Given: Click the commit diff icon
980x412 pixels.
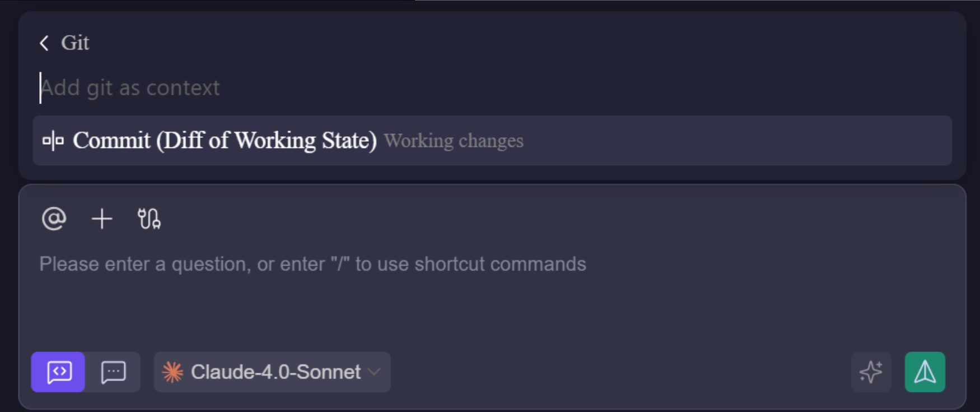Looking at the screenshot, I should click(53, 141).
